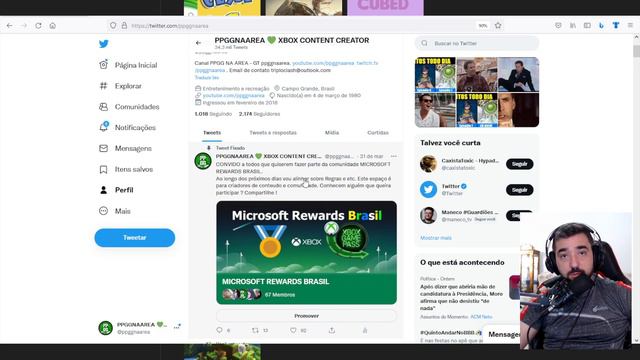The image size is (640, 360).
Task: Open Notificações
Action: 127,127
